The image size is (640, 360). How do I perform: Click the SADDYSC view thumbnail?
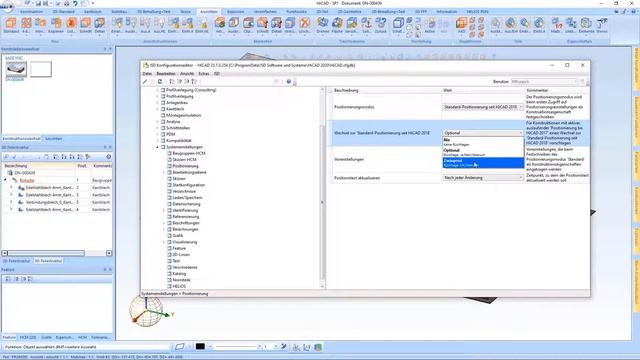[16, 69]
